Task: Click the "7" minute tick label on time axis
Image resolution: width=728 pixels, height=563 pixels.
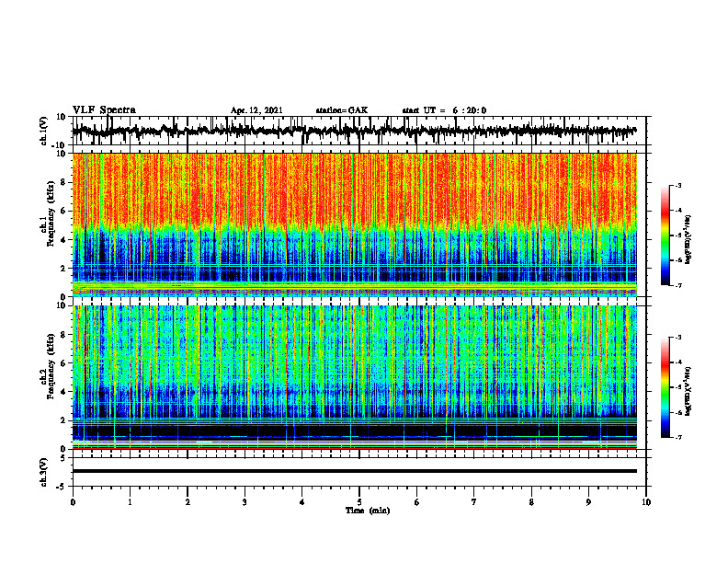Action: coord(474,502)
